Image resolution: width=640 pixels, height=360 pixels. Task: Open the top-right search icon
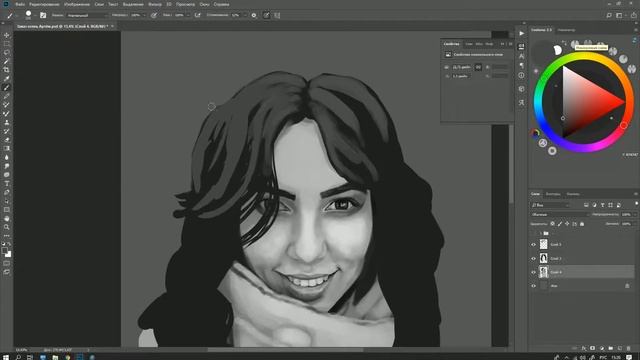609,15
